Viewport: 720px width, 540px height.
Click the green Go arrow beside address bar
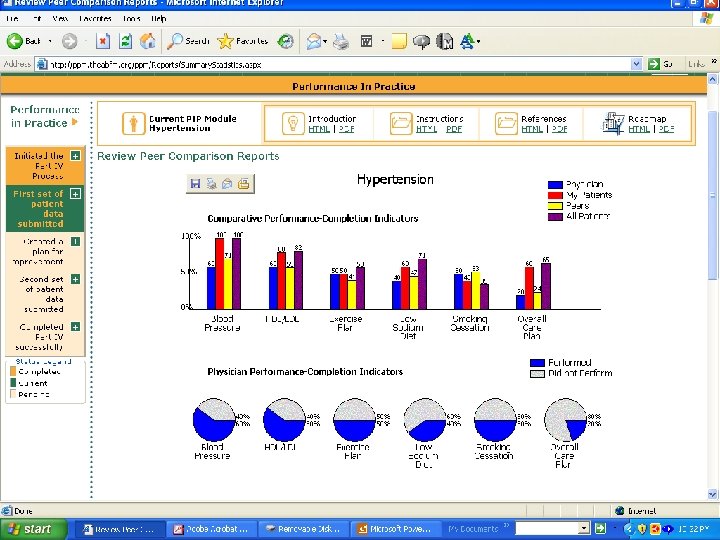pos(654,64)
